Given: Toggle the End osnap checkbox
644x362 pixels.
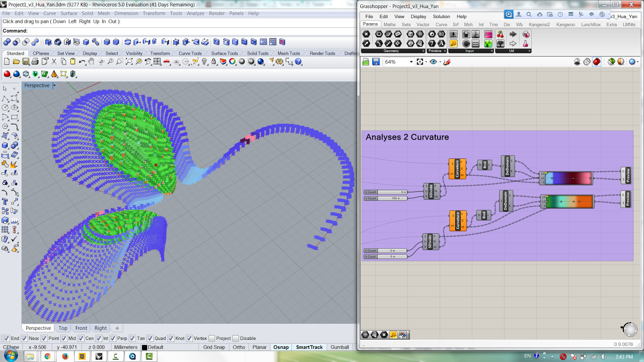Looking at the screenshot, I should [x=6, y=338].
